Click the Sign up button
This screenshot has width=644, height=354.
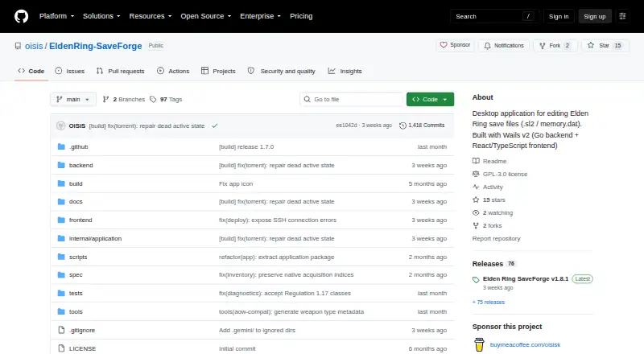pos(595,16)
